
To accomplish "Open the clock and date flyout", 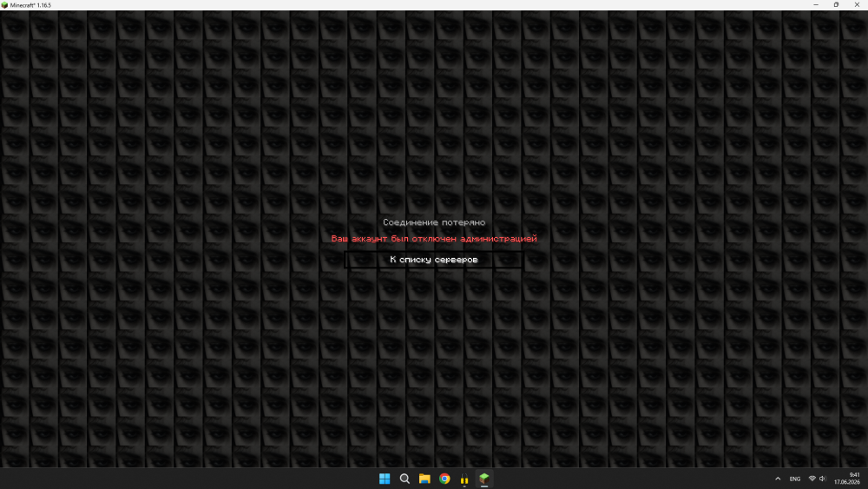I will [847, 479].
